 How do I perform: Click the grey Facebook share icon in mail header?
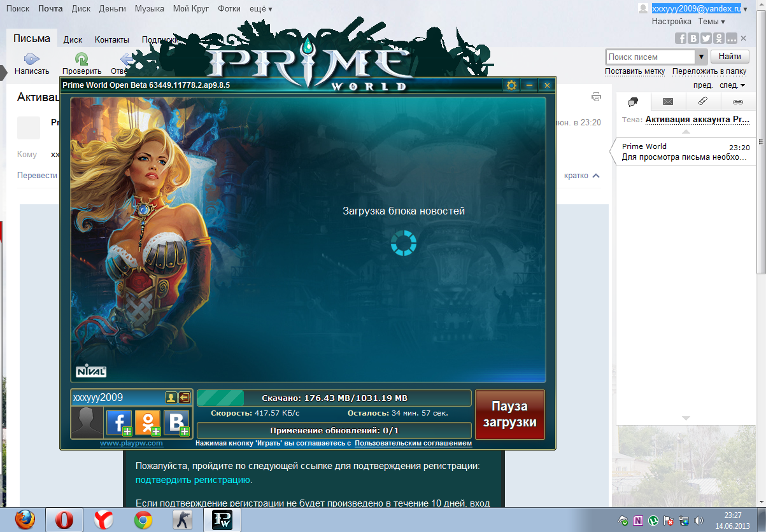tap(682, 38)
